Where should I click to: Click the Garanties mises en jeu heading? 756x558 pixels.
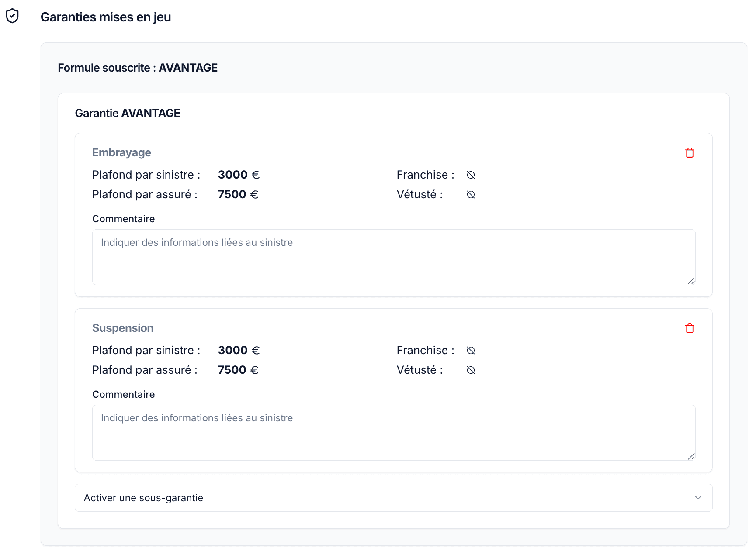(x=106, y=17)
